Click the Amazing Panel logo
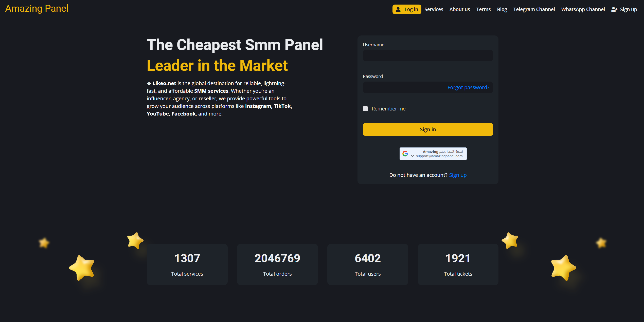 coord(37,9)
